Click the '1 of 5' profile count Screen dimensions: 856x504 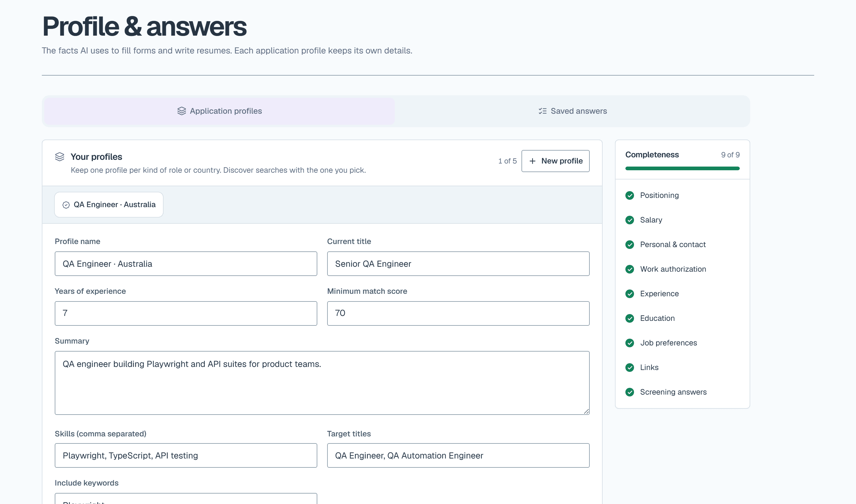pyautogui.click(x=507, y=161)
